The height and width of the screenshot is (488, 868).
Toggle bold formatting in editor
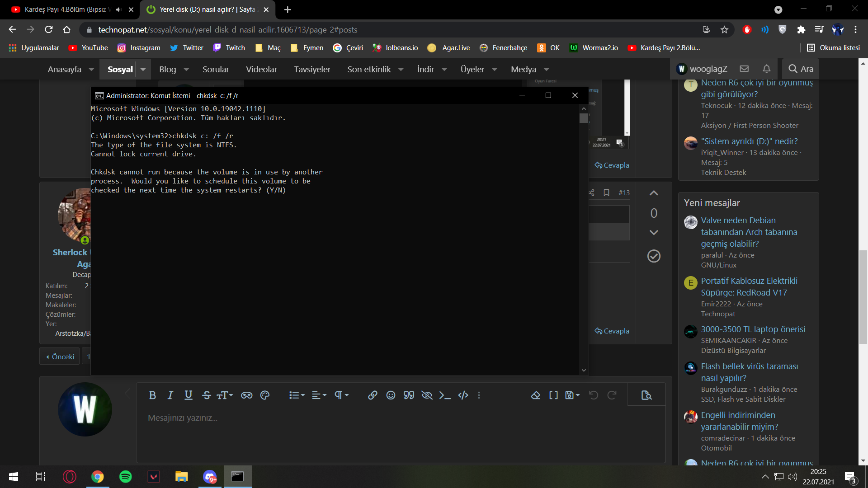pyautogui.click(x=152, y=395)
